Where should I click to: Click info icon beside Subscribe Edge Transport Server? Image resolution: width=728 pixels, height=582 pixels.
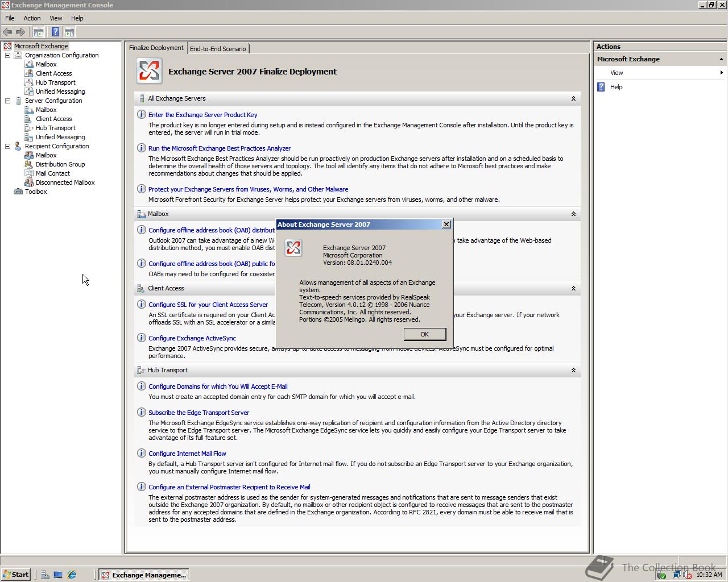[x=142, y=412]
